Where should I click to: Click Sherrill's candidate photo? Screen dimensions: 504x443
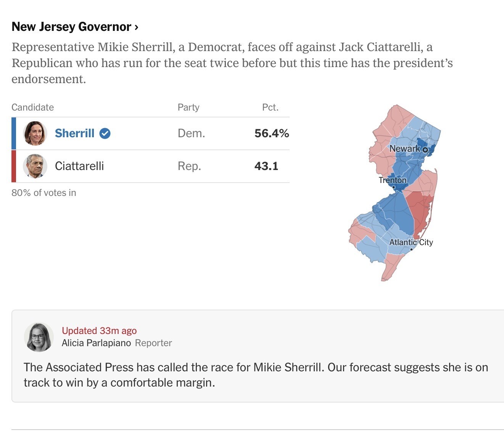click(x=35, y=133)
